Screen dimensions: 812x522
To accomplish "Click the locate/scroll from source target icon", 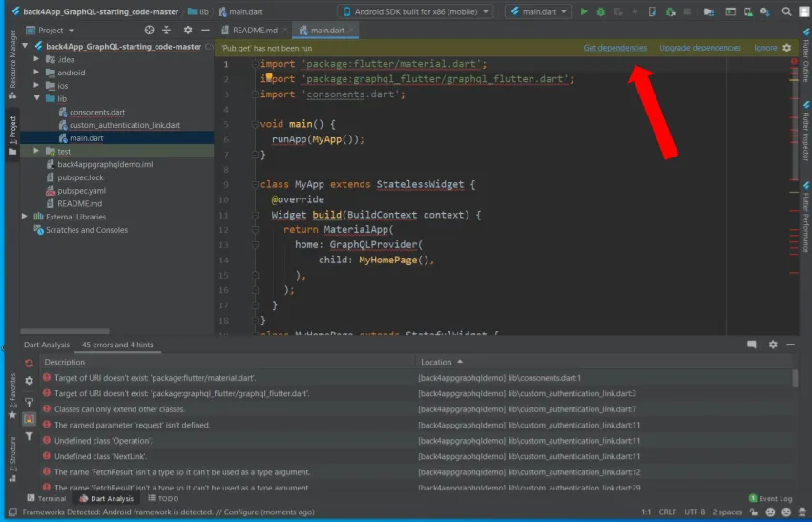I will pos(149,30).
